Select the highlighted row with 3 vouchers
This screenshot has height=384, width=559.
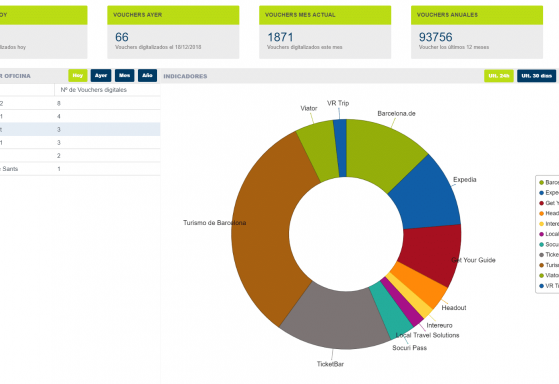click(x=80, y=129)
